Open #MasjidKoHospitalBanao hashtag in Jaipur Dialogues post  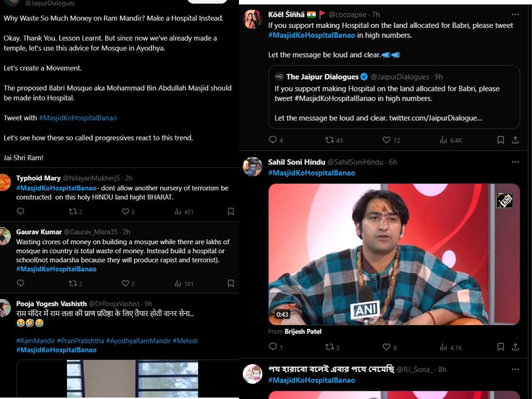pos(78,118)
